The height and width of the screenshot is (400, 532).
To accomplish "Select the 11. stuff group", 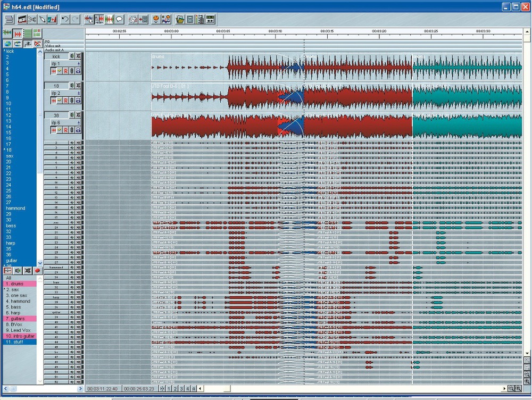I will (20, 341).
